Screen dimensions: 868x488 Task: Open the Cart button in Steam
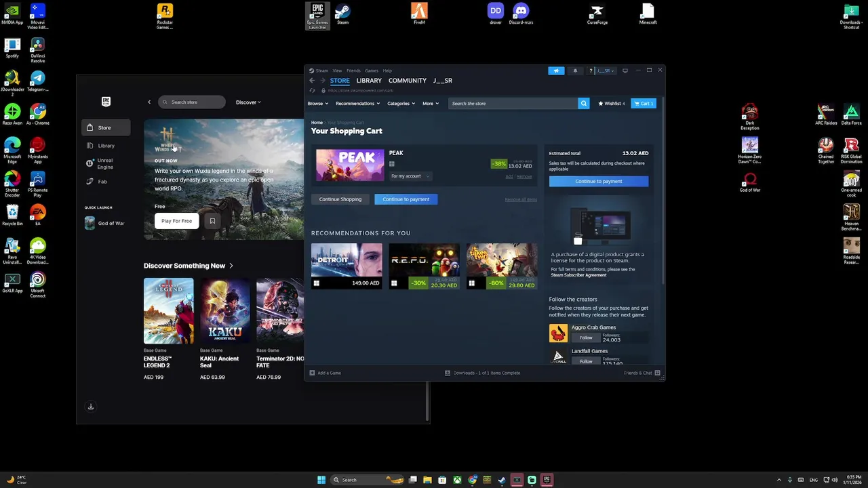point(644,104)
